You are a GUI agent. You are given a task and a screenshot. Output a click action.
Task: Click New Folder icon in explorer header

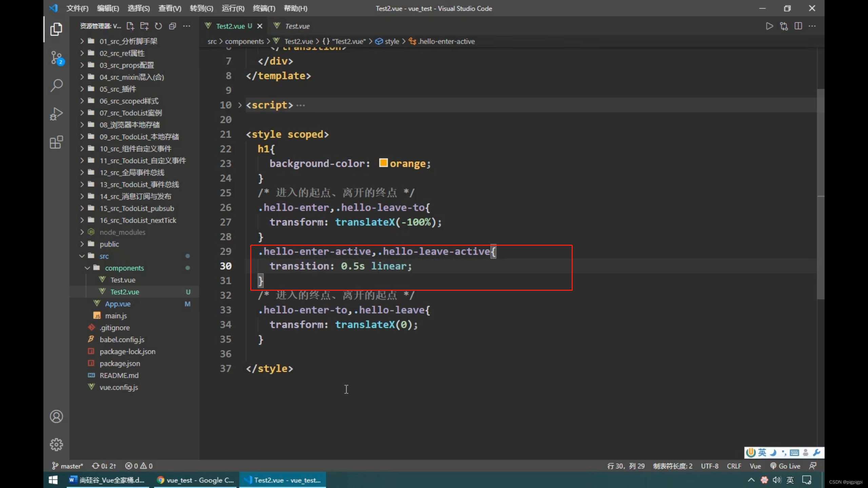click(x=144, y=26)
